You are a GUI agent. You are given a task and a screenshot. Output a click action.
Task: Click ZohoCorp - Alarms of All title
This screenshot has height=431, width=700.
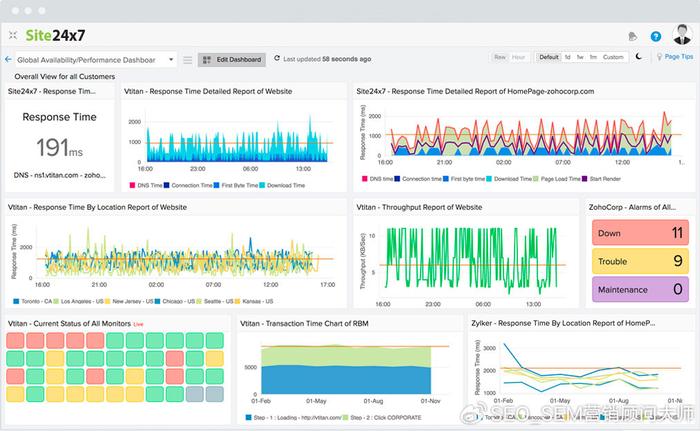632,207
